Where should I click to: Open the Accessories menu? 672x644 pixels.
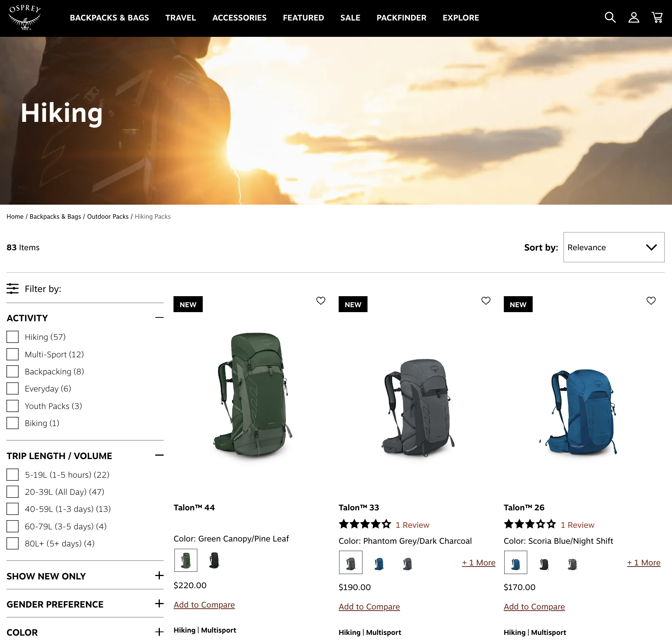[x=240, y=18]
